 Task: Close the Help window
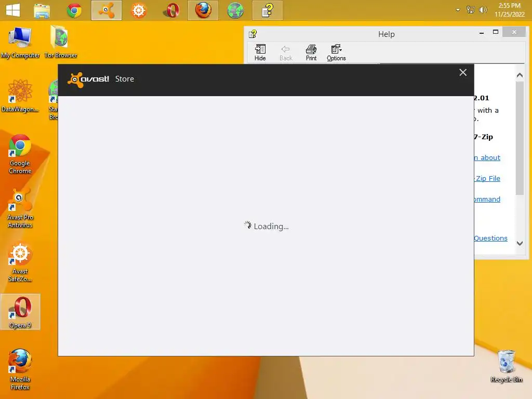[x=514, y=32]
